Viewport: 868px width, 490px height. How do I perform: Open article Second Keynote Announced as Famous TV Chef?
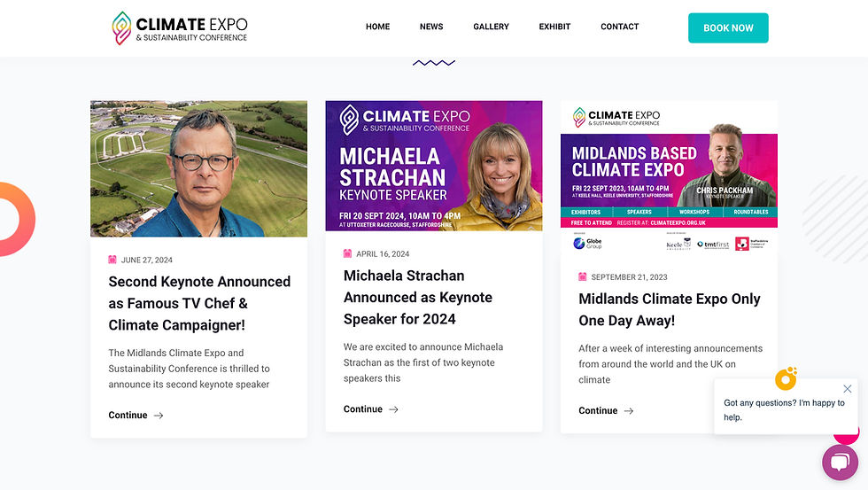coord(199,303)
